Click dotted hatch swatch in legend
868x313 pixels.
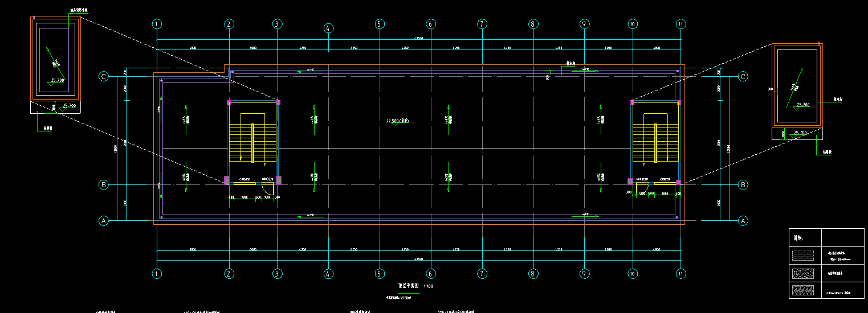805,273
